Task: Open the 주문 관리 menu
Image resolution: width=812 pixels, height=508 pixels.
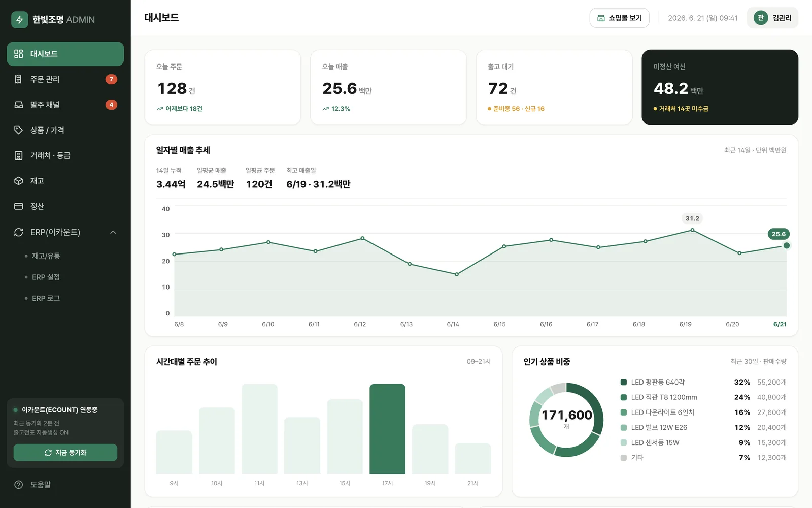Action: pos(65,79)
